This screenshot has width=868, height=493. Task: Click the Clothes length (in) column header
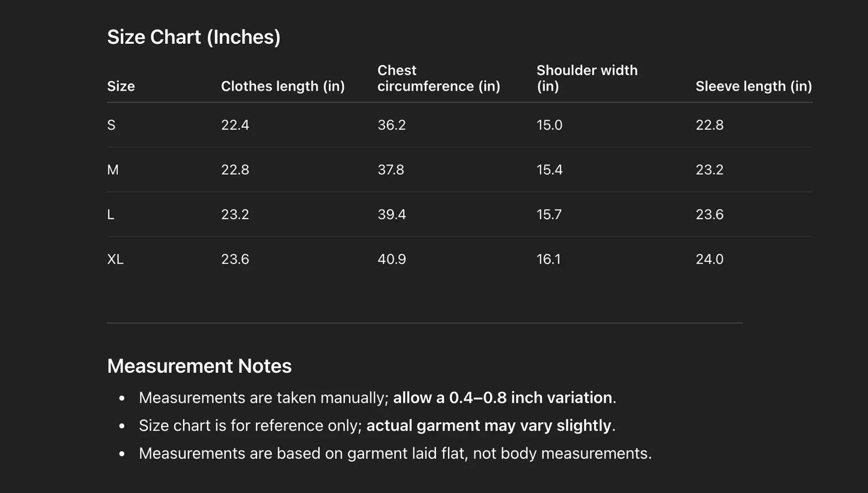click(x=282, y=86)
